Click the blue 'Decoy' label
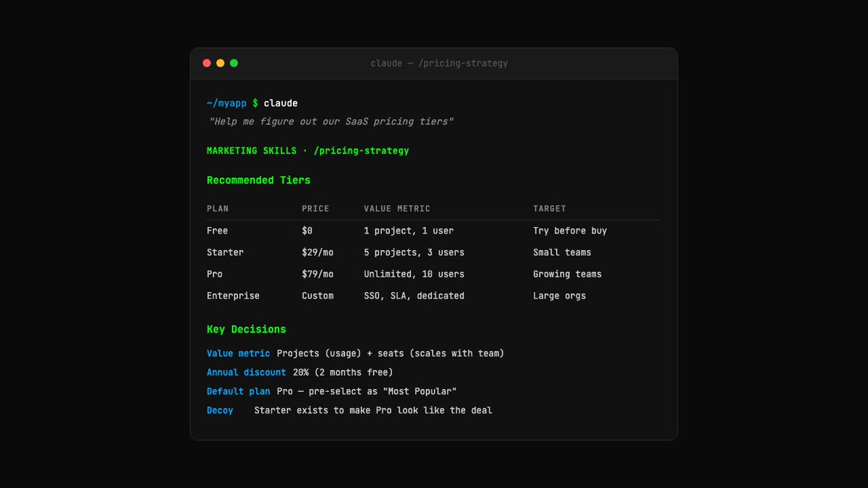The image size is (868, 488). tap(220, 410)
